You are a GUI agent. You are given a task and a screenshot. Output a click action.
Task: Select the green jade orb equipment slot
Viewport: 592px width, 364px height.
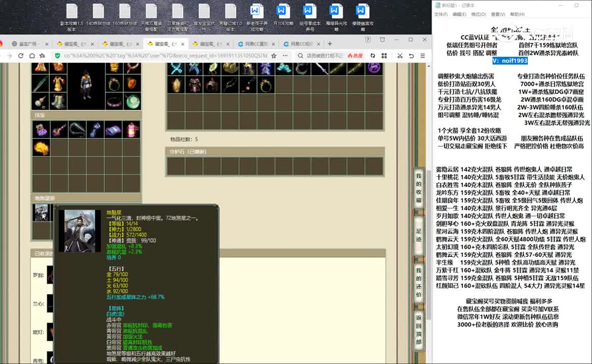132,101
